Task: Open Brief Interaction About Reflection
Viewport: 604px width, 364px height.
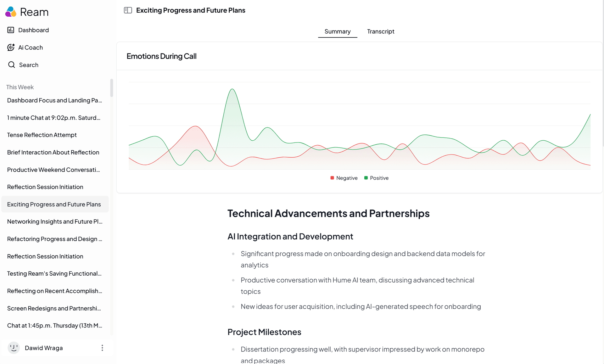Action: pos(53,153)
